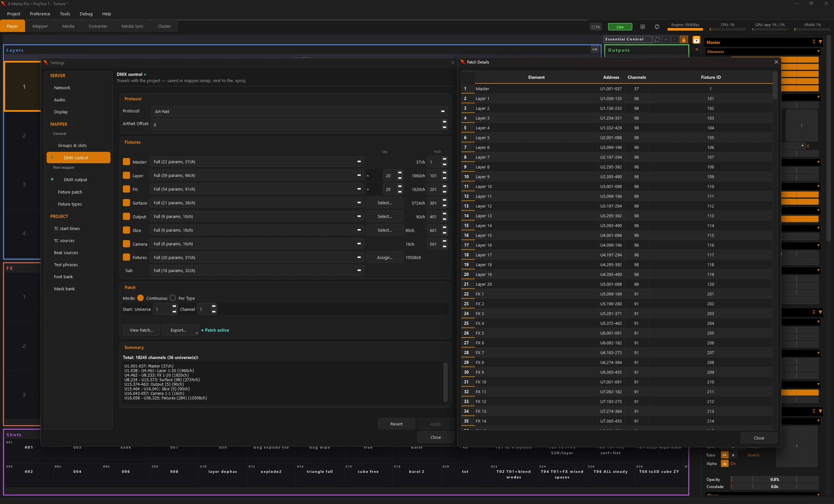Expand the Dimmers section dropdown arrow
This screenshot has width=834, height=504.
818,52
